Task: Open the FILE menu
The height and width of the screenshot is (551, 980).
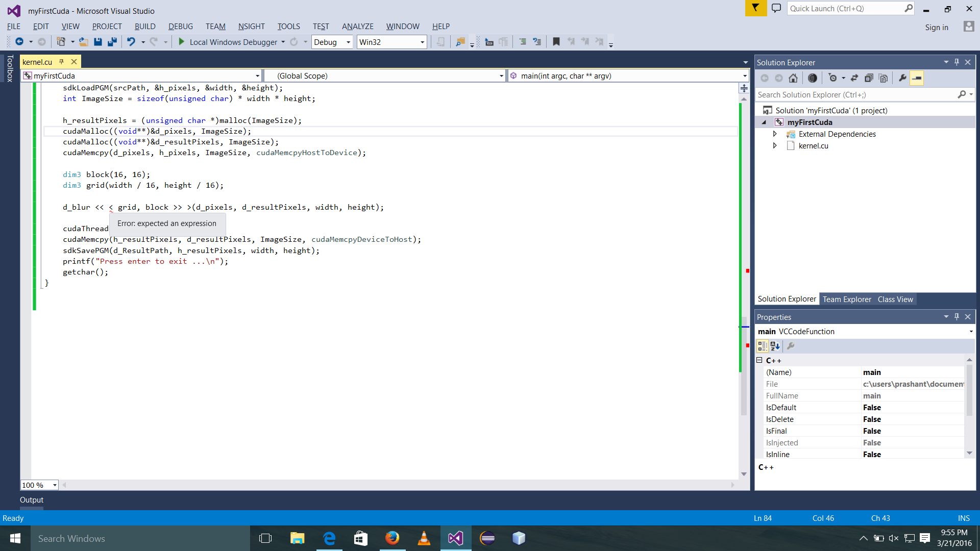Action: click(x=14, y=26)
